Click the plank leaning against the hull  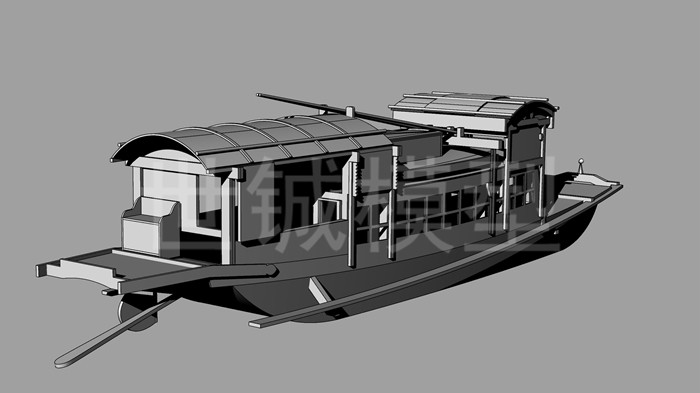coord(320,290)
